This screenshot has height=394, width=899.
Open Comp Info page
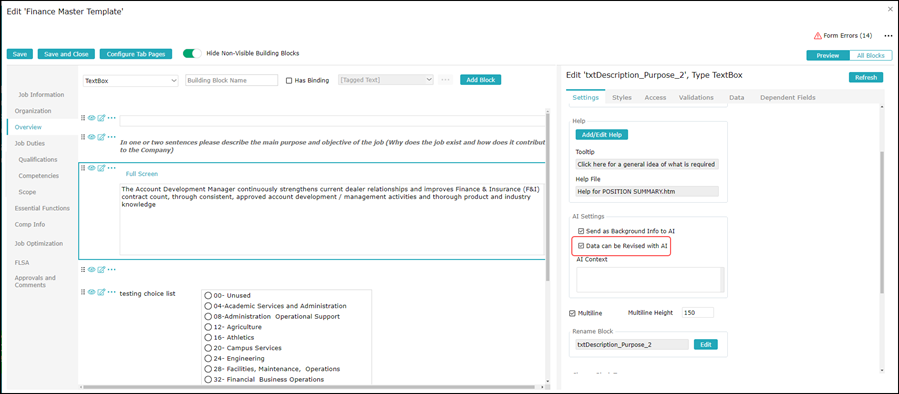(30, 224)
